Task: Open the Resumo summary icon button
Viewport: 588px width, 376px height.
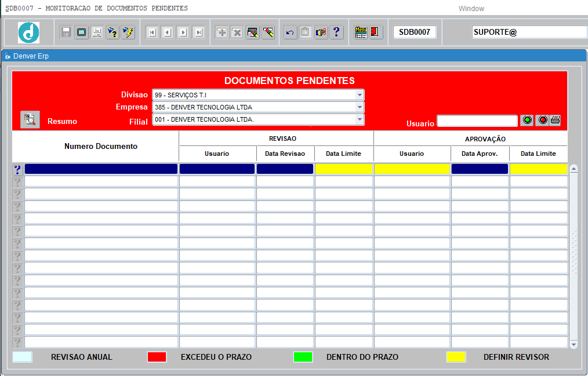Action: pyautogui.click(x=30, y=120)
